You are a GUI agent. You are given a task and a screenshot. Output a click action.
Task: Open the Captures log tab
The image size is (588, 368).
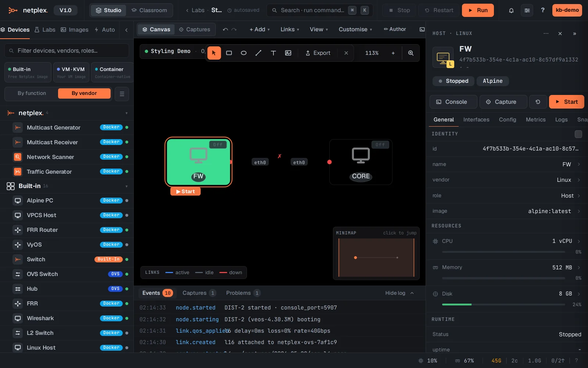pos(199,293)
